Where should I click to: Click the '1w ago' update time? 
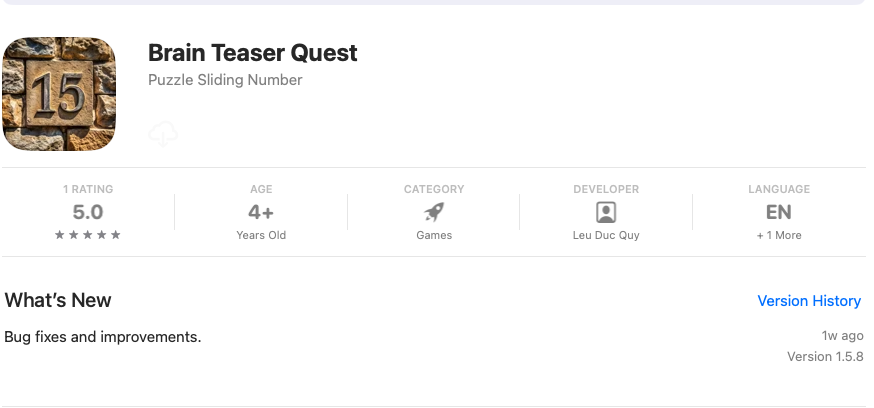coord(841,337)
